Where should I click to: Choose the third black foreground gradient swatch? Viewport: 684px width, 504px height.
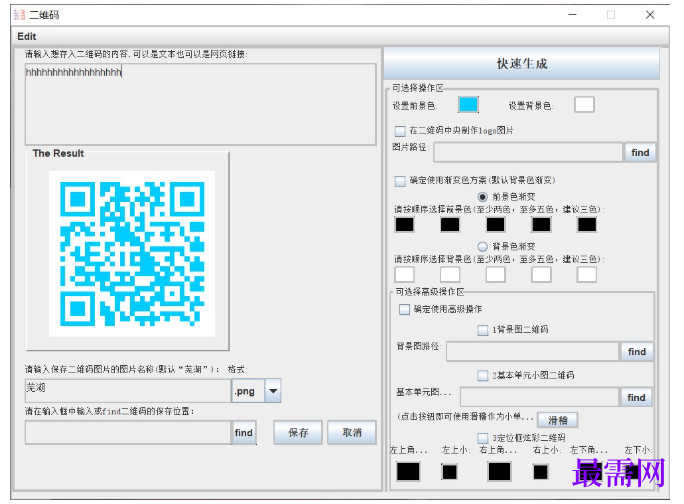[x=496, y=225]
